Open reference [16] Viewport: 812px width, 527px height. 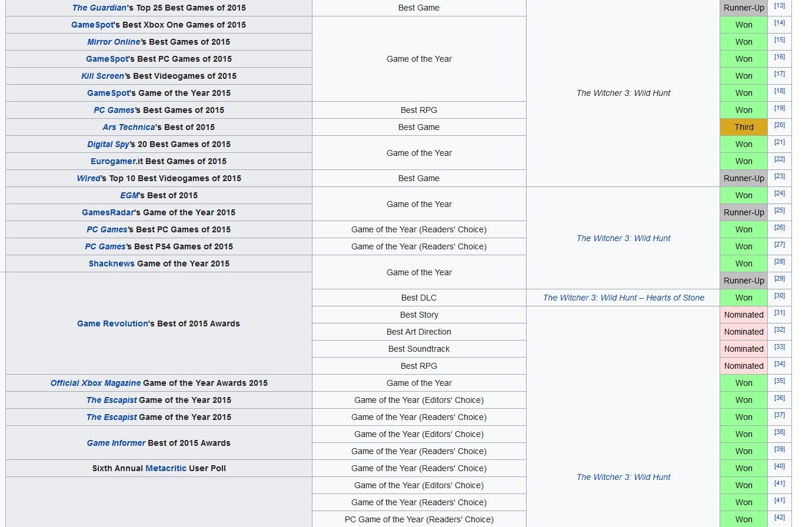780,57
